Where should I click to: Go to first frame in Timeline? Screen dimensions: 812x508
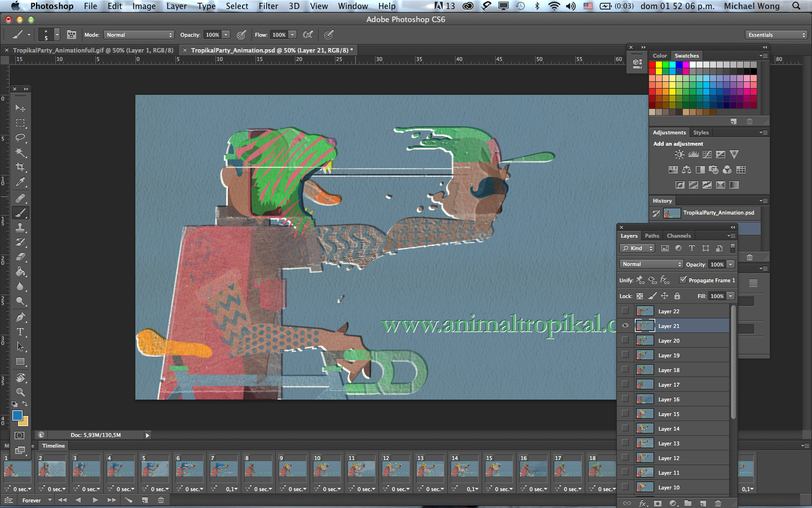tap(62, 500)
